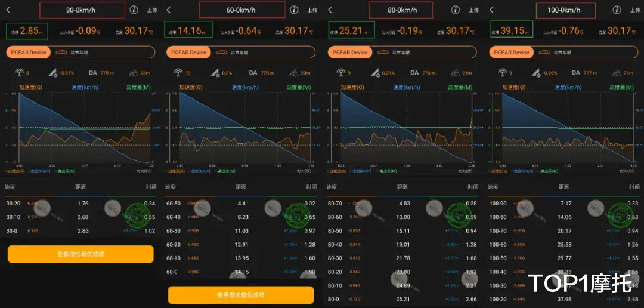Select the 80-0 row with 25.21
This screenshot has width=644, height=308.
(402, 300)
